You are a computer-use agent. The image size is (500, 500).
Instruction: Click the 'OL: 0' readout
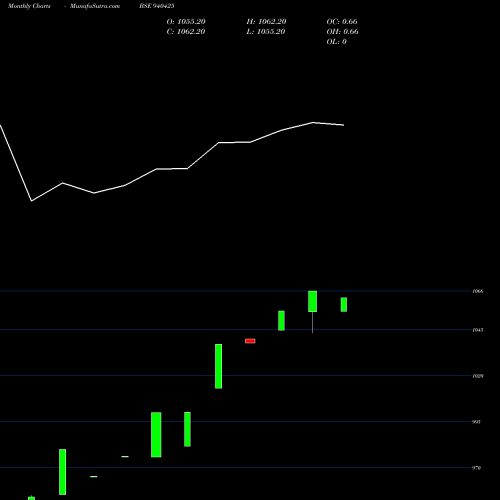(x=337, y=42)
